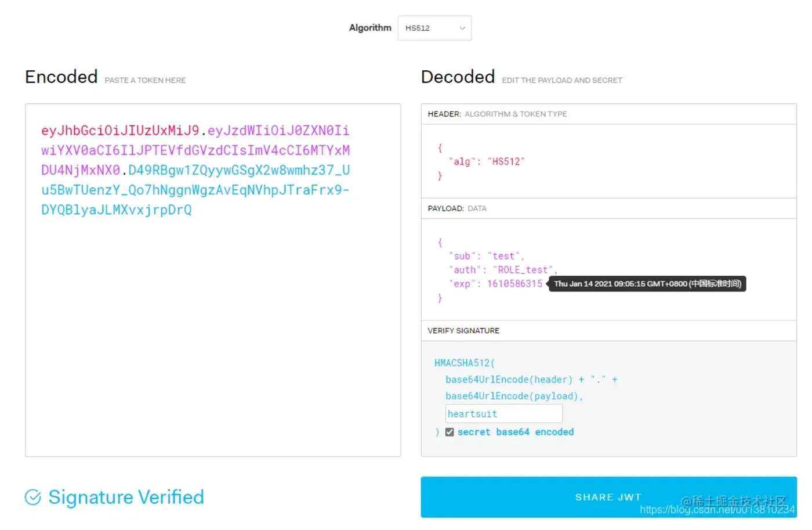Click the Signature Verified checkmark icon
This screenshot has width=812, height=530.
point(33,497)
